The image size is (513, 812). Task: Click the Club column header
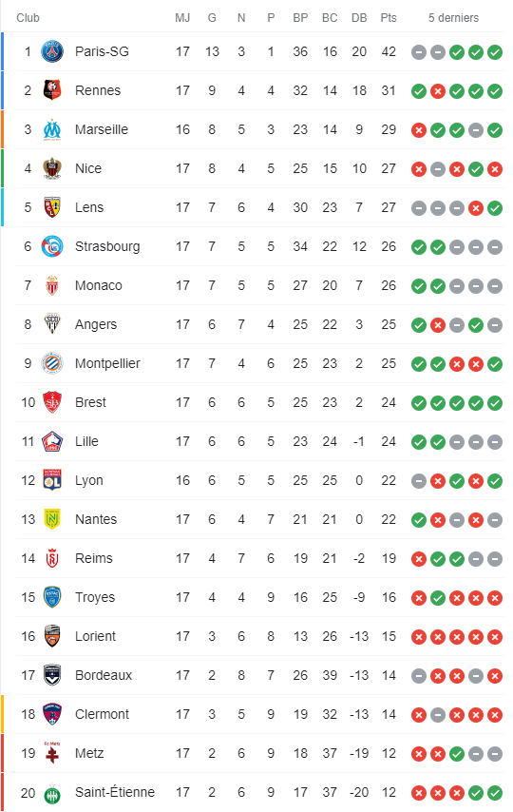coord(28,18)
